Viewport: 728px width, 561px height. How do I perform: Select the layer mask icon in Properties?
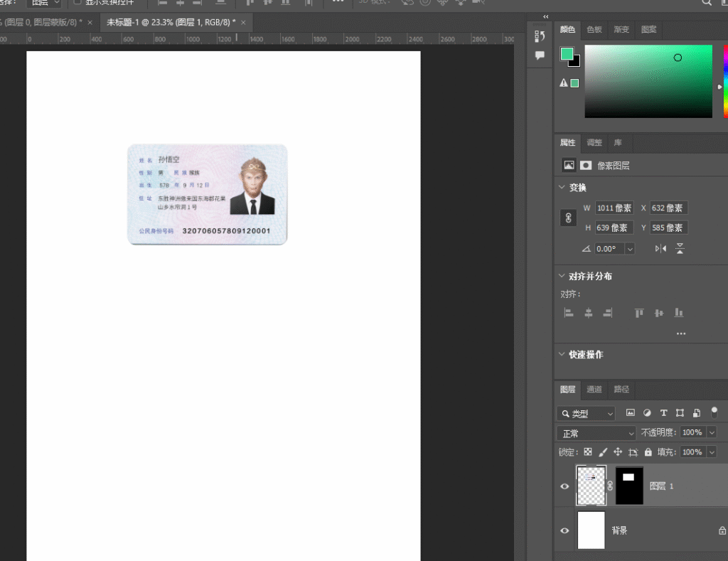click(x=586, y=166)
